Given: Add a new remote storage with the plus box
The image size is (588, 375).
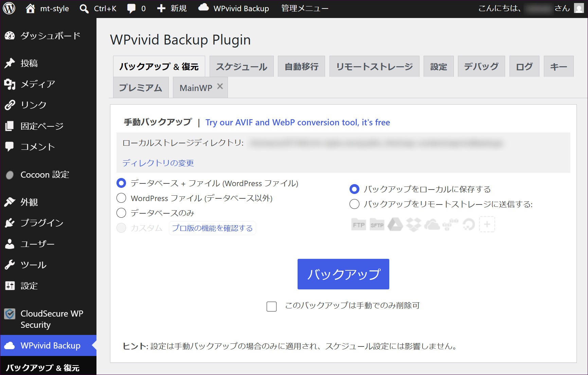Looking at the screenshot, I should coord(487,224).
